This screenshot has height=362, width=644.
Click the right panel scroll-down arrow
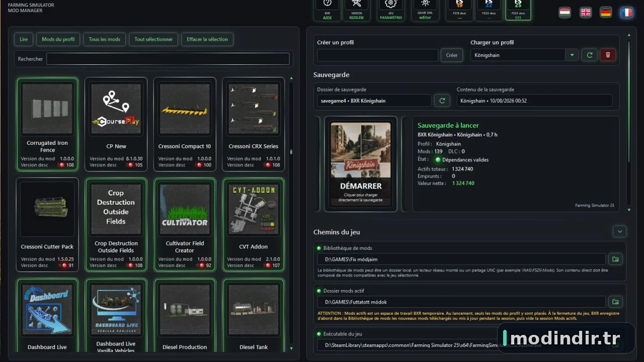click(628, 210)
